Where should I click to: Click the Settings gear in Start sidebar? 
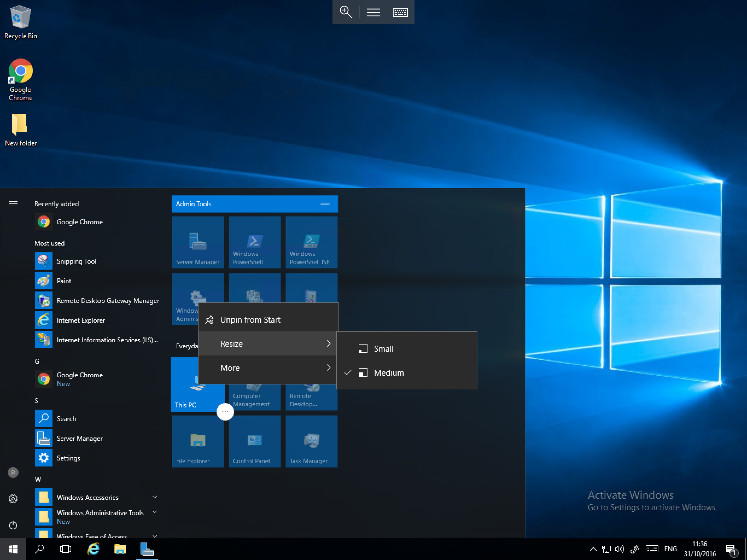[13, 498]
